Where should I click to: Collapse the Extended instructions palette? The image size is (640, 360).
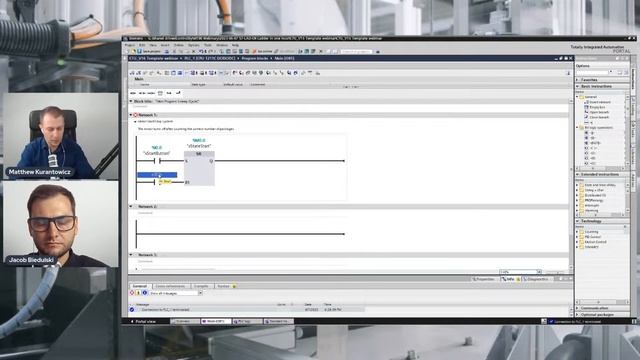[578, 174]
